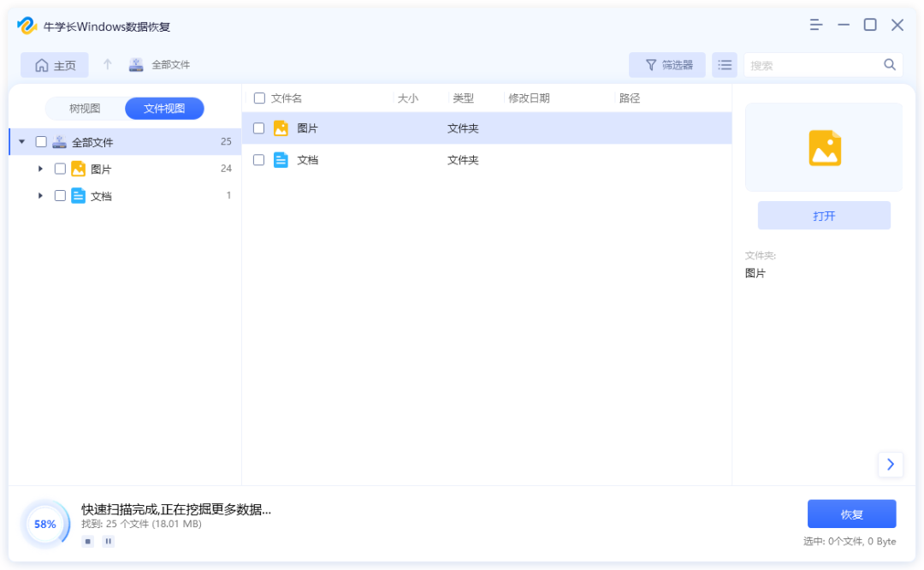Check the 图片 checkbox in file list
Screen dimensions: 924x570
[x=258, y=128]
